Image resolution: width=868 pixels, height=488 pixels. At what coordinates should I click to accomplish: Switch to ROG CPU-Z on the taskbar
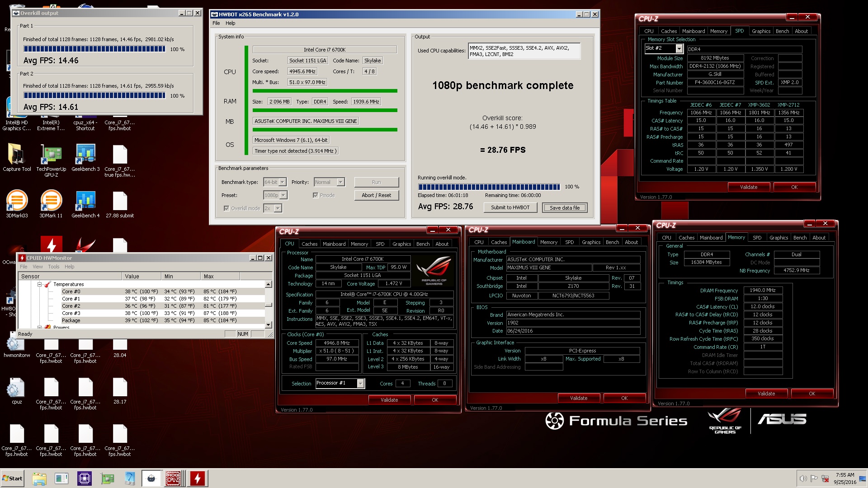click(x=173, y=479)
